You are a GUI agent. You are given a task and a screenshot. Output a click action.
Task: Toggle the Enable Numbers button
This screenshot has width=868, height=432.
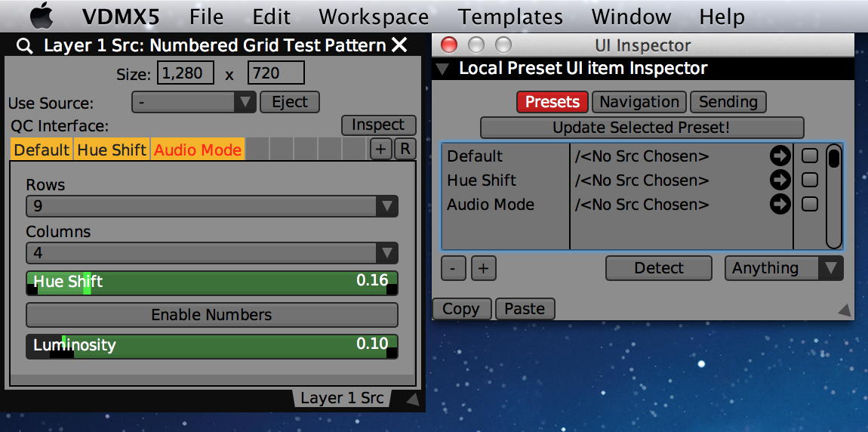(212, 315)
